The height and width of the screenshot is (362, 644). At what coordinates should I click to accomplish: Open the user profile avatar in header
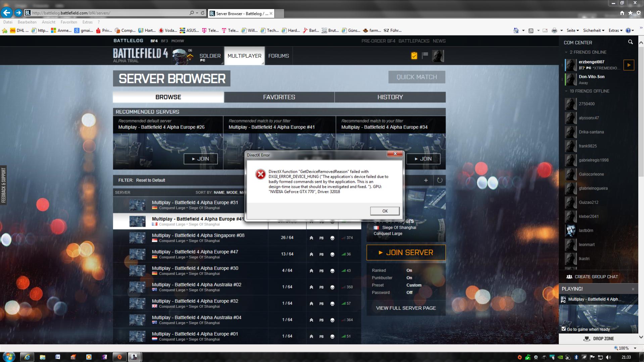tap(438, 56)
